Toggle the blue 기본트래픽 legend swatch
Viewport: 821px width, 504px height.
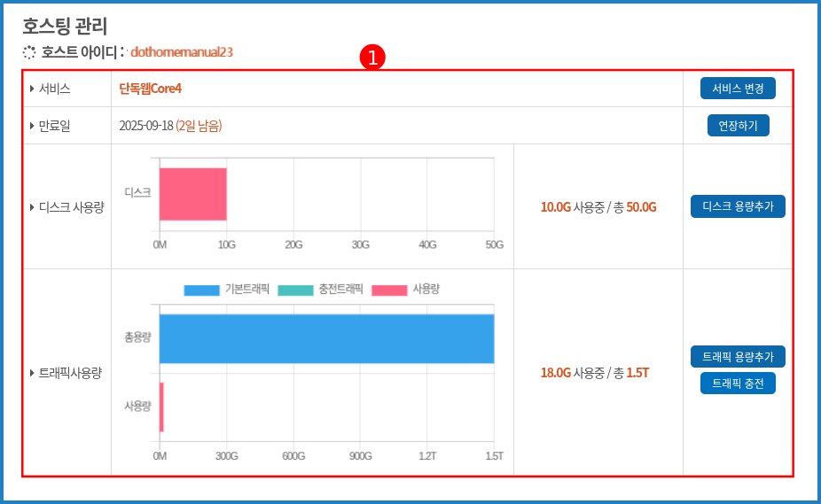[201, 291]
